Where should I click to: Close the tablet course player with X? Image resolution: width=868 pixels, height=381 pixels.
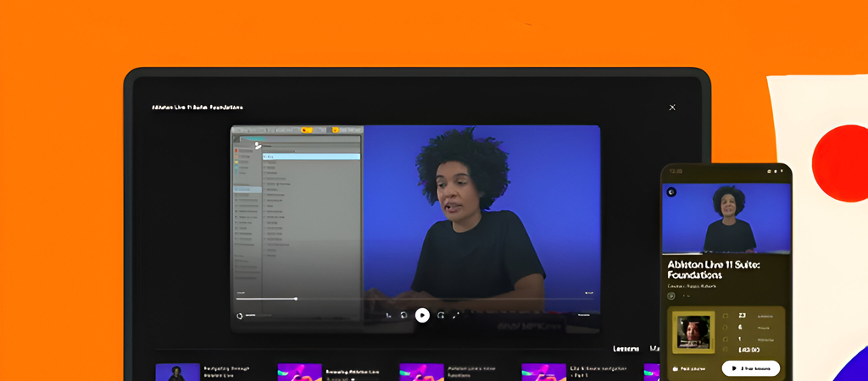[x=672, y=108]
